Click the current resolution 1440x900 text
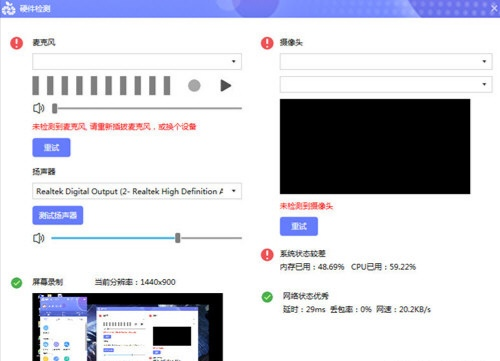 pos(135,282)
